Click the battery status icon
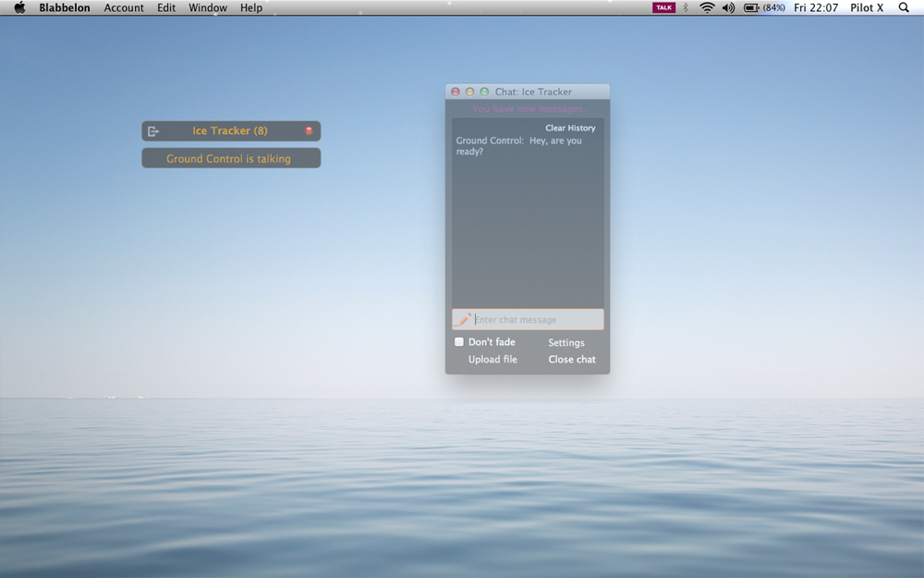Screen dimensions: 924x578 (x=751, y=7)
